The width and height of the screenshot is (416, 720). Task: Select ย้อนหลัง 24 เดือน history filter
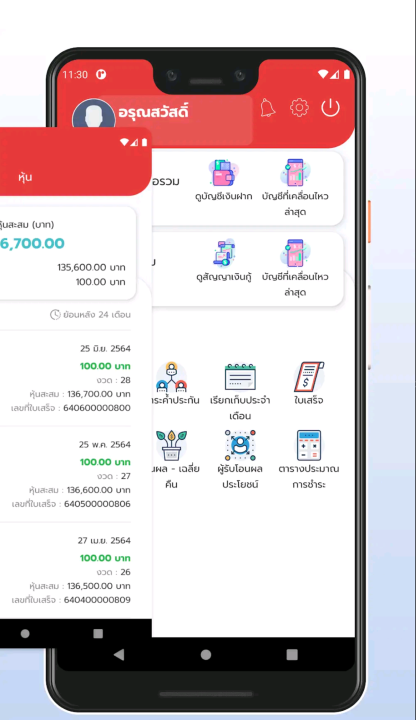click(x=90, y=315)
